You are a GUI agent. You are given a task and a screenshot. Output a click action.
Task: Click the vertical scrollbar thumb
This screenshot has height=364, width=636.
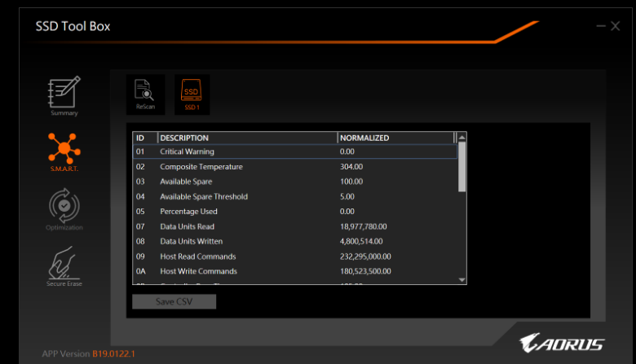462,167
